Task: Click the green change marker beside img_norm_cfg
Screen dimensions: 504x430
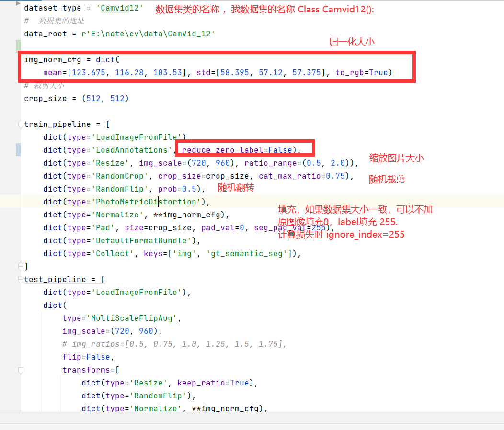Action: pos(18,46)
